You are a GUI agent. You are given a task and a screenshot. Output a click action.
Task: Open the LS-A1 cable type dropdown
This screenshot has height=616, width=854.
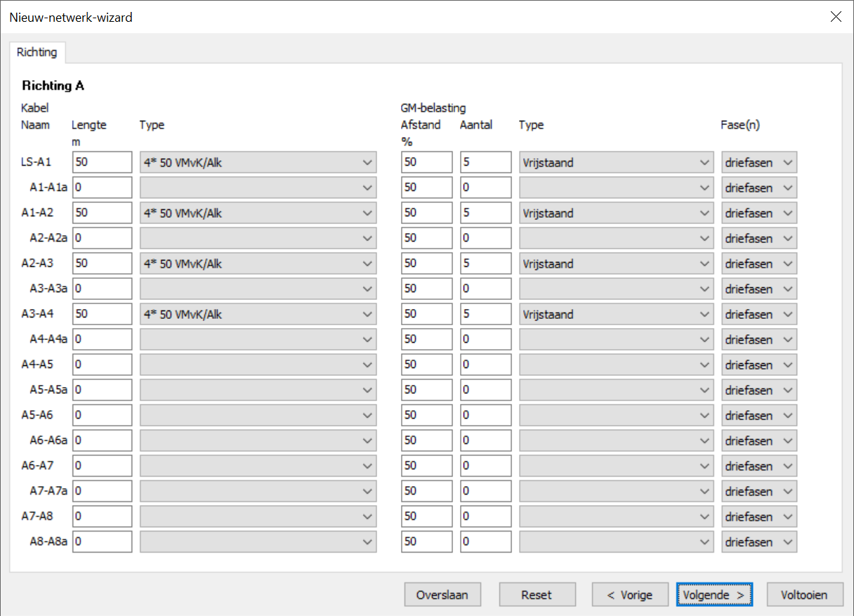pyautogui.click(x=258, y=163)
